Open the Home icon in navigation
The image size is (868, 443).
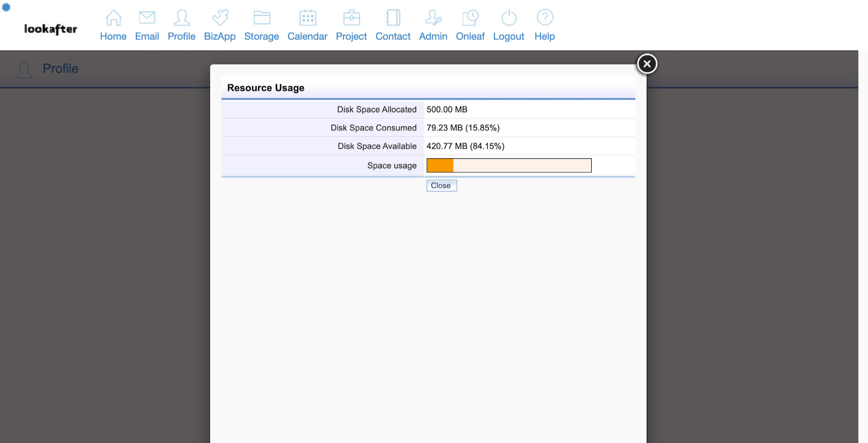[113, 18]
